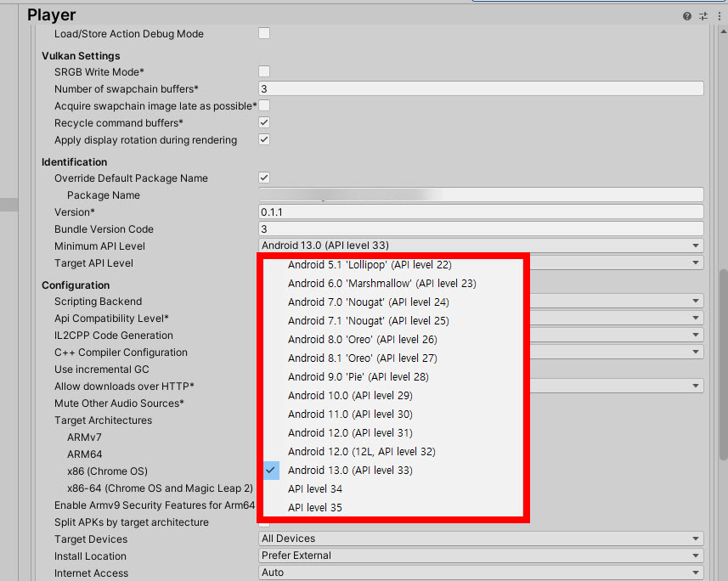Open the Install Location dropdown

pos(481,556)
